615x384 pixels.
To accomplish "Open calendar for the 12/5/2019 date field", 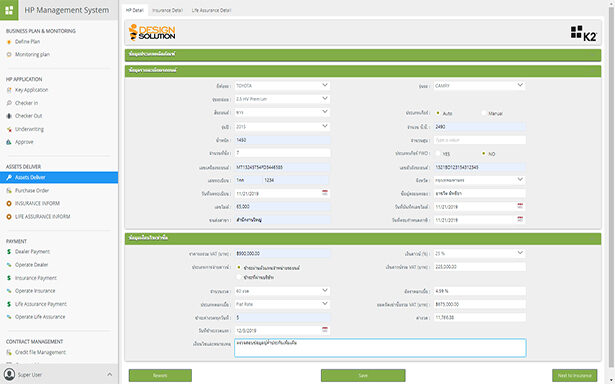I will (x=325, y=330).
